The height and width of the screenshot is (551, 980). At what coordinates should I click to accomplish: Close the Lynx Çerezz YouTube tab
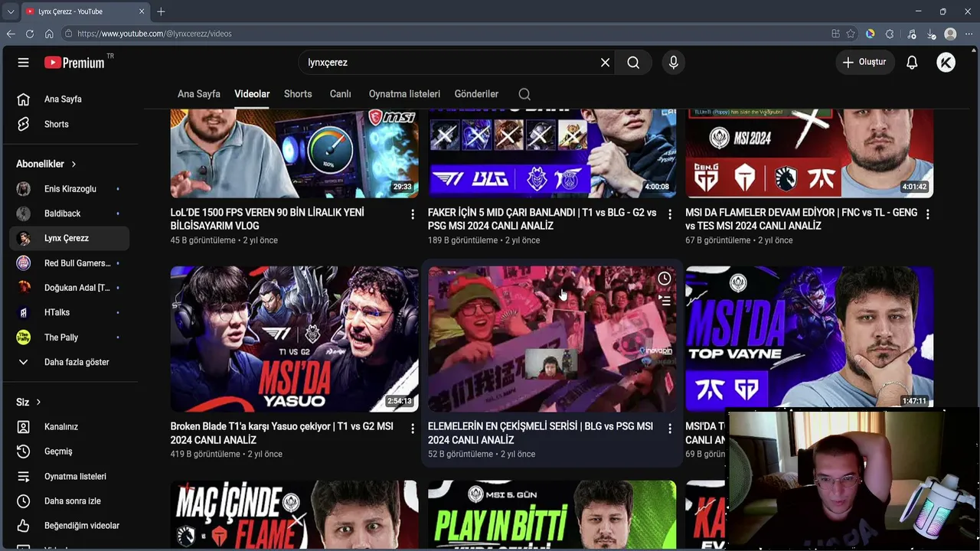142,11
